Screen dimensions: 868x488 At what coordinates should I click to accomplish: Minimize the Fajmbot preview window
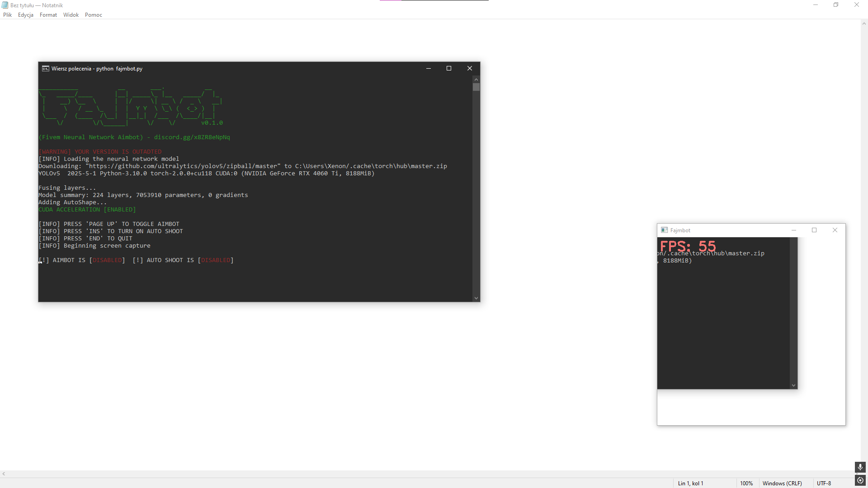point(793,230)
